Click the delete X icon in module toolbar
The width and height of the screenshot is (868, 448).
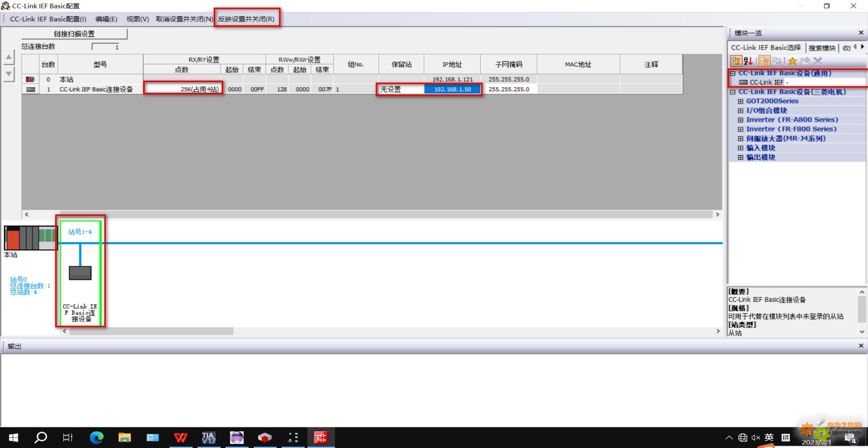tap(818, 61)
